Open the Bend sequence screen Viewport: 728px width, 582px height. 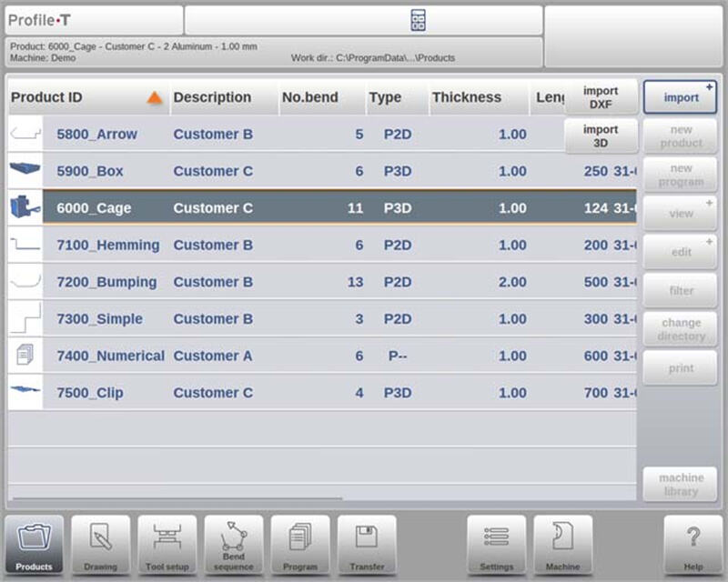234,545
